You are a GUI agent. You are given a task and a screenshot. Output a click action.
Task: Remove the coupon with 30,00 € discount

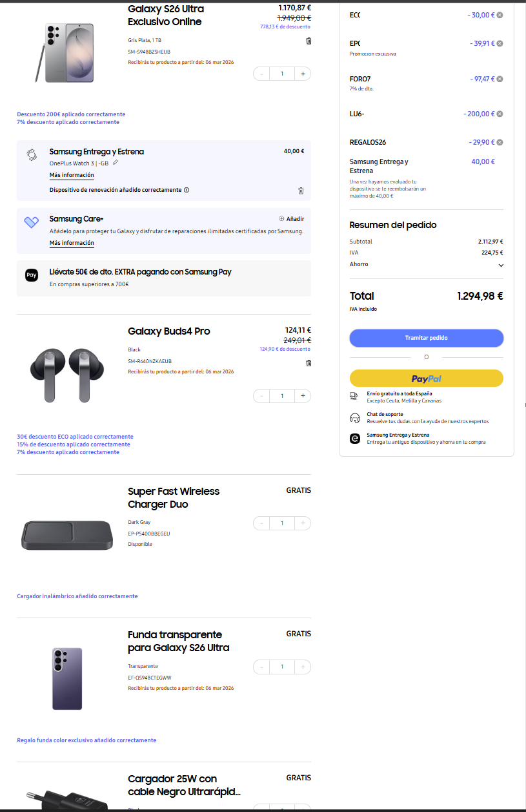500,15
